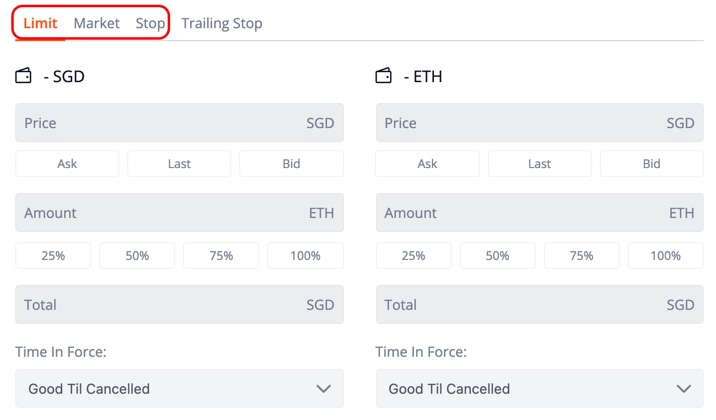This screenshot has height=420, width=716.
Task: Click the SGD wallet icon
Action: (x=23, y=76)
